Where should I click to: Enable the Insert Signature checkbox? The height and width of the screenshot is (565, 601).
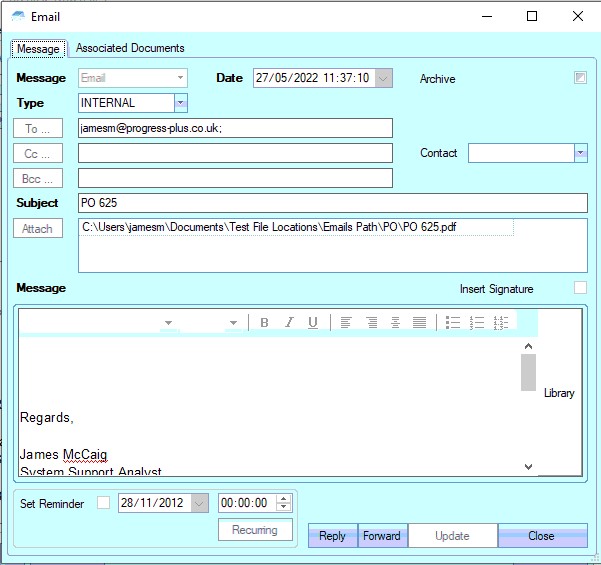coord(580,288)
